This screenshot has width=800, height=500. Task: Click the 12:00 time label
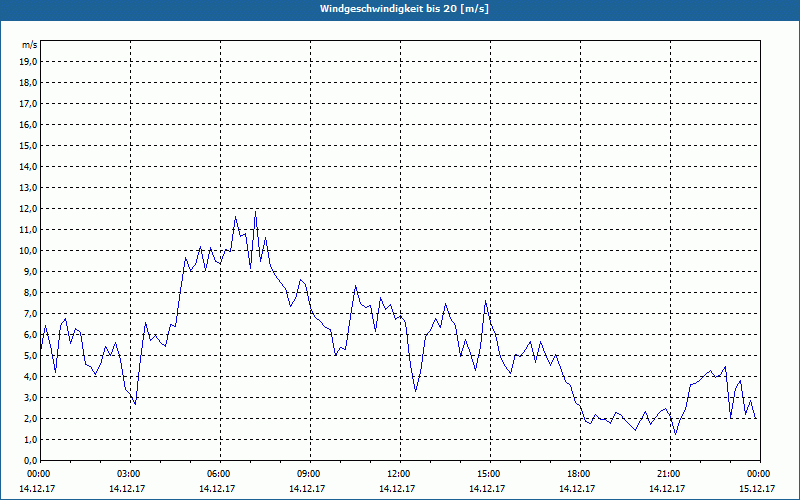tap(398, 474)
